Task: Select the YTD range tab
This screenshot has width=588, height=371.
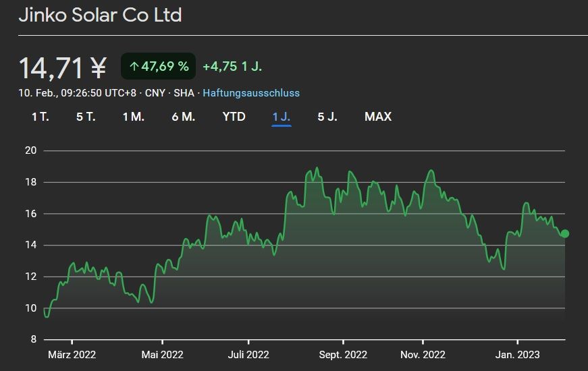Action: point(234,117)
